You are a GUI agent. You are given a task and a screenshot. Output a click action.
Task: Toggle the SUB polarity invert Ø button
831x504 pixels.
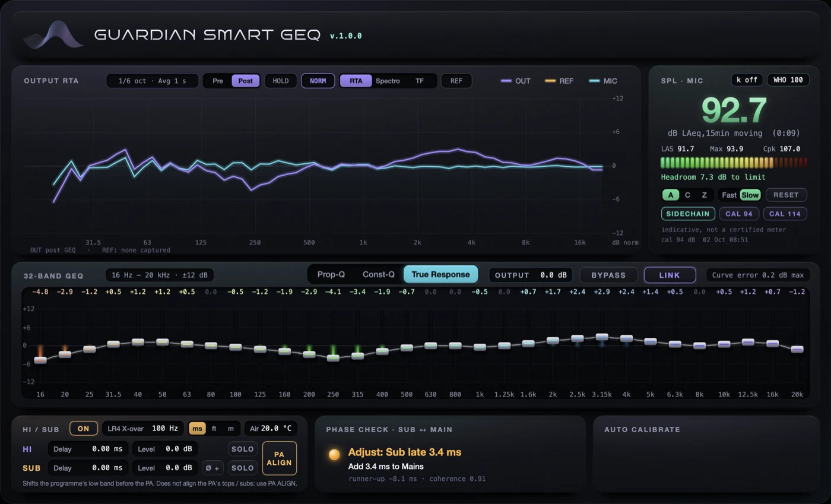coord(212,468)
